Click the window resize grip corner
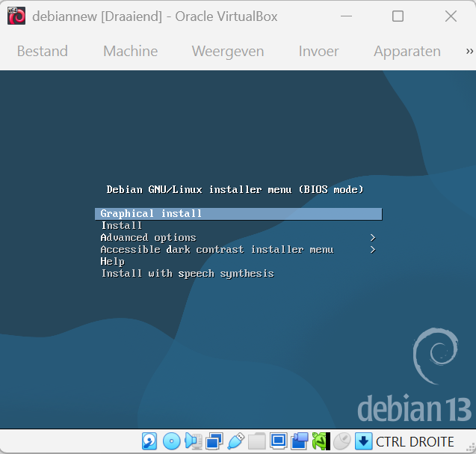 coord(472,447)
